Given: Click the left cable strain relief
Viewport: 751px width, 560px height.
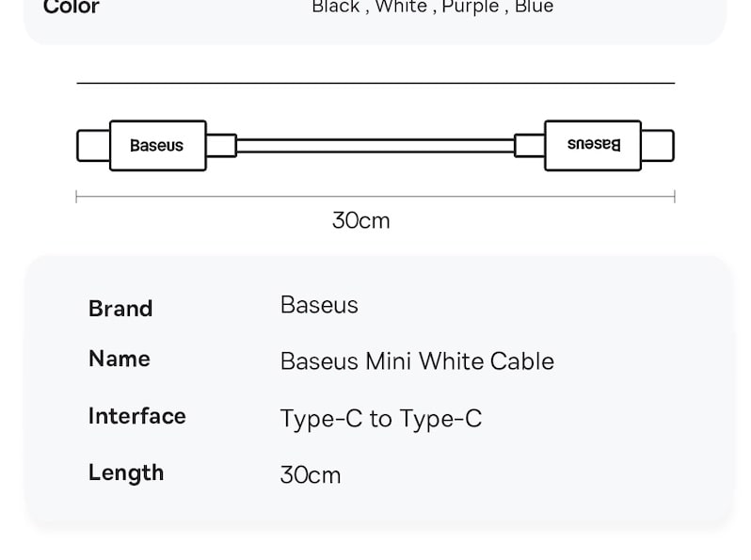Looking at the screenshot, I should (x=221, y=146).
